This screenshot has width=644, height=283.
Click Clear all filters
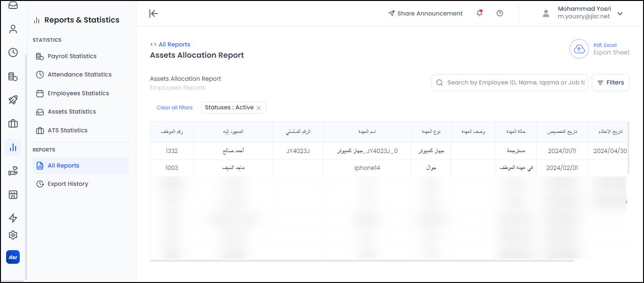click(x=174, y=107)
